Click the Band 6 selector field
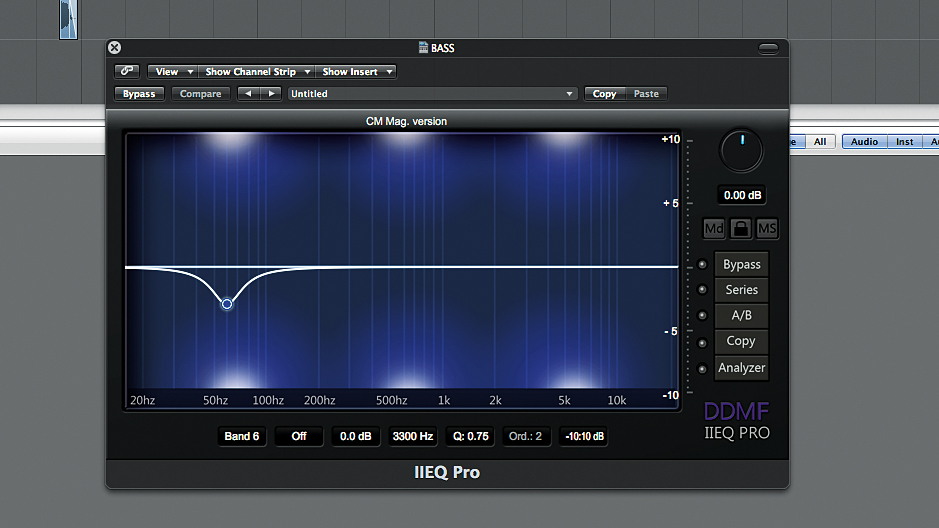This screenshot has height=528, width=939. [x=241, y=436]
